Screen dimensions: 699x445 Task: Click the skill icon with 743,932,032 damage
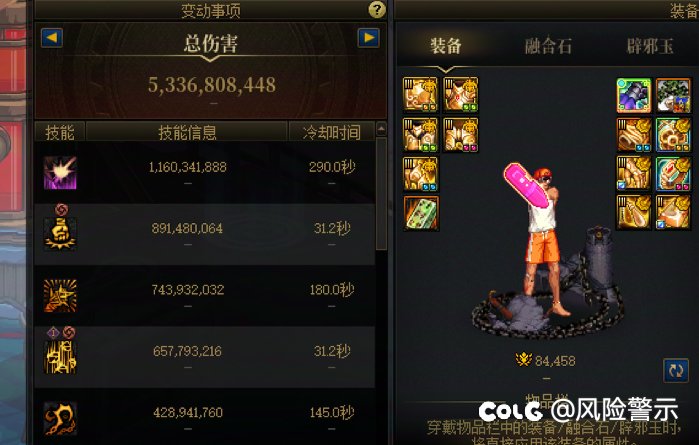[60, 295]
